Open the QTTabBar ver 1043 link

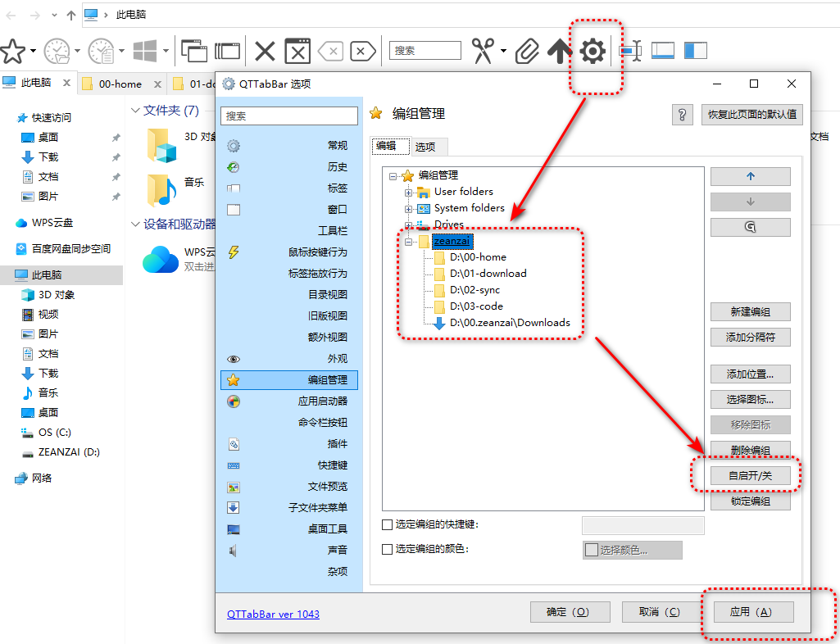click(273, 614)
